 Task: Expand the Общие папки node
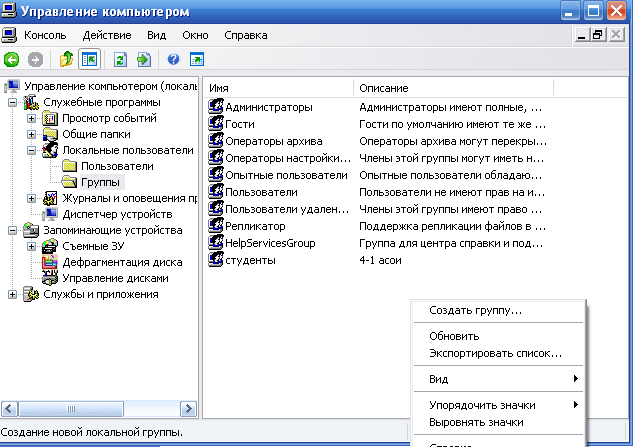click(x=31, y=134)
